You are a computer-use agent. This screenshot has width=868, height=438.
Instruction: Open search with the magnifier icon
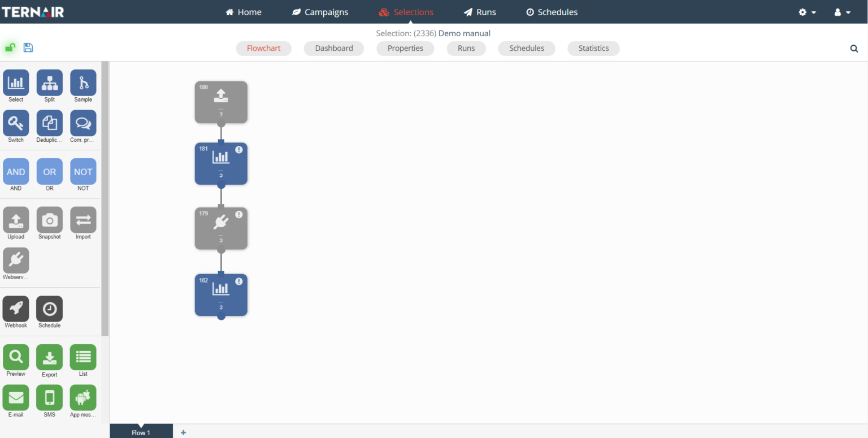854,49
